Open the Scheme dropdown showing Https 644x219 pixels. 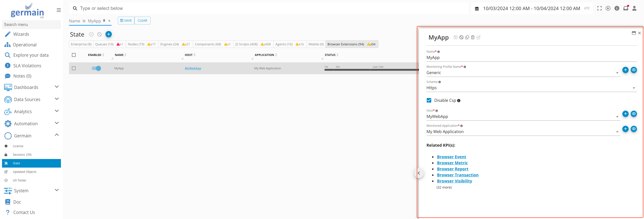531,88
